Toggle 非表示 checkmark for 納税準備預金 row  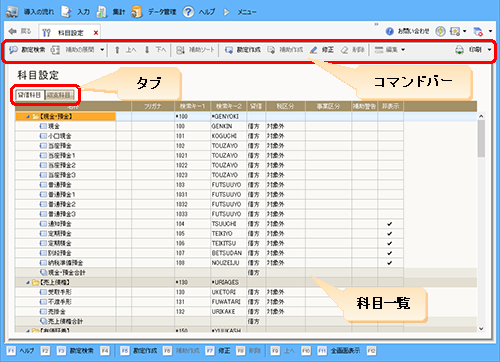coord(389,263)
